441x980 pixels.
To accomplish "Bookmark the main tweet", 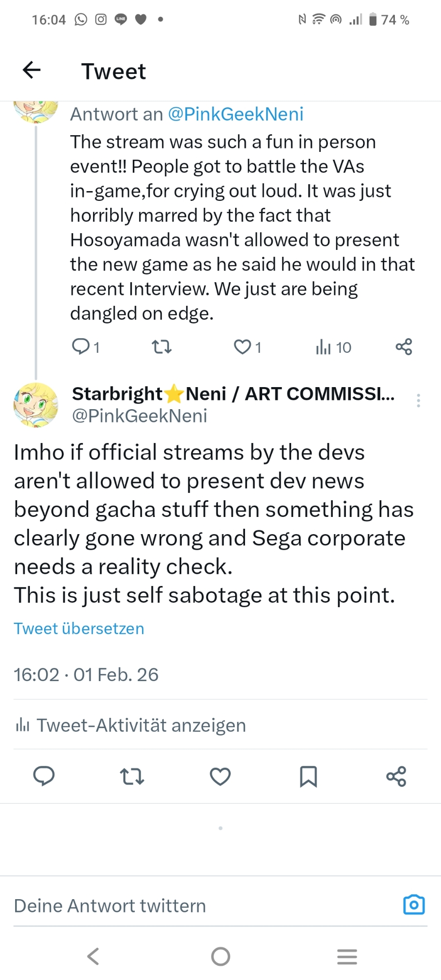I will tap(308, 777).
